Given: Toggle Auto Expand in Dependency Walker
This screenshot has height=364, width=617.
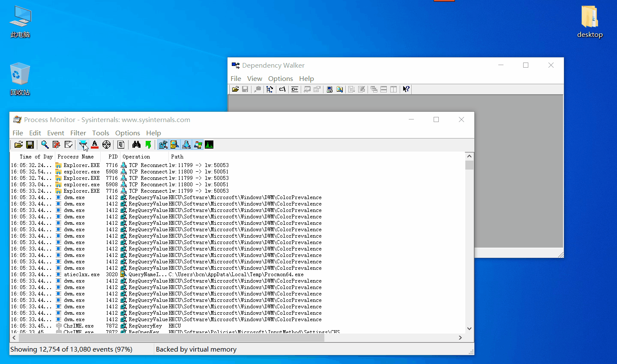Looking at the screenshot, I should click(270, 90).
